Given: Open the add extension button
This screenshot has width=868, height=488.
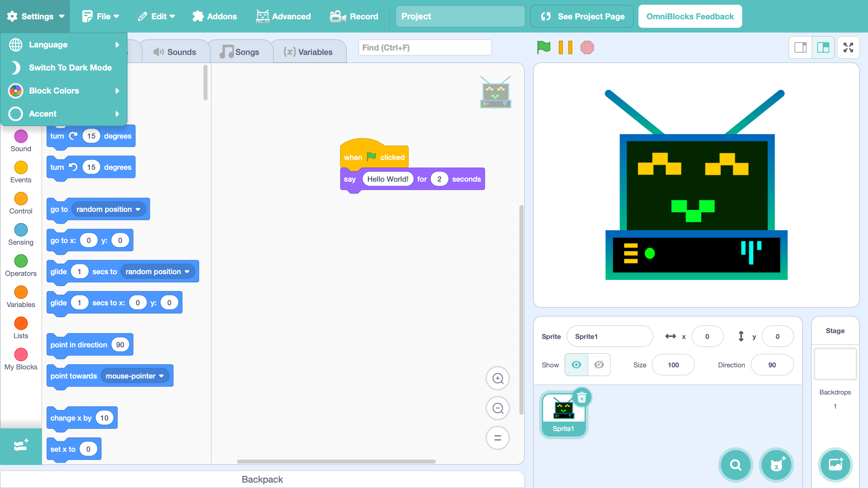Looking at the screenshot, I should [21, 446].
